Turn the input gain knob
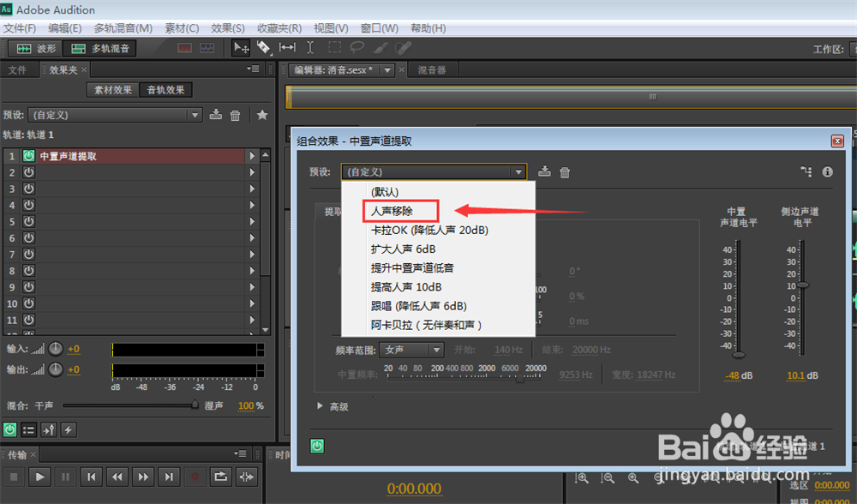857x504 pixels. click(56, 349)
